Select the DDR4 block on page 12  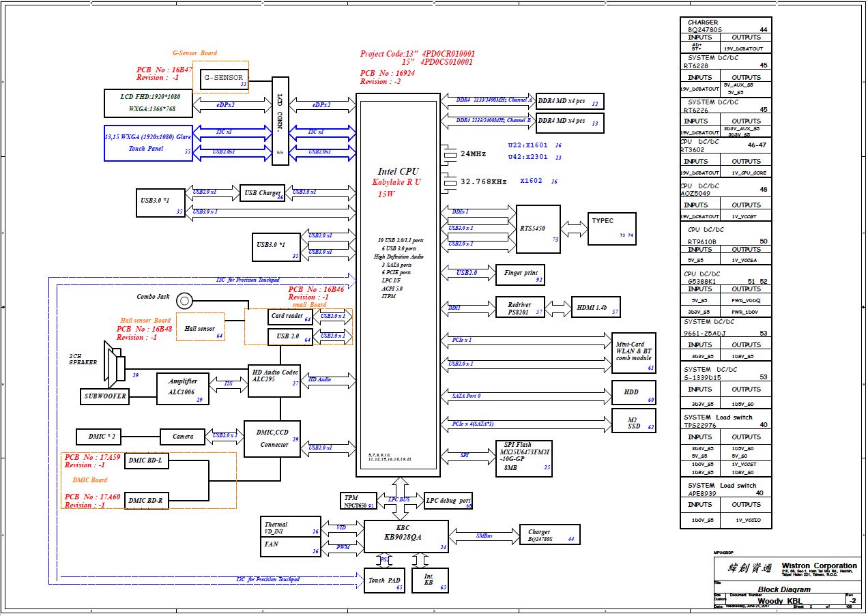[x=570, y=101]
